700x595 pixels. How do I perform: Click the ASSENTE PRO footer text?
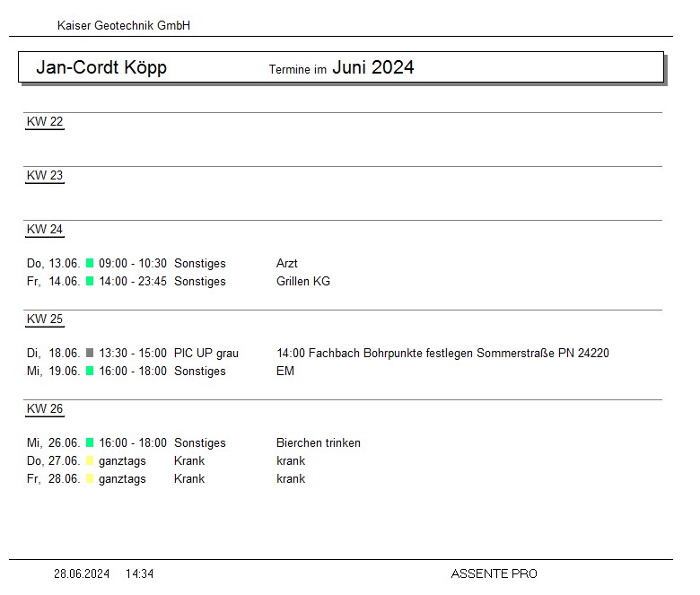tap(494, 573)
